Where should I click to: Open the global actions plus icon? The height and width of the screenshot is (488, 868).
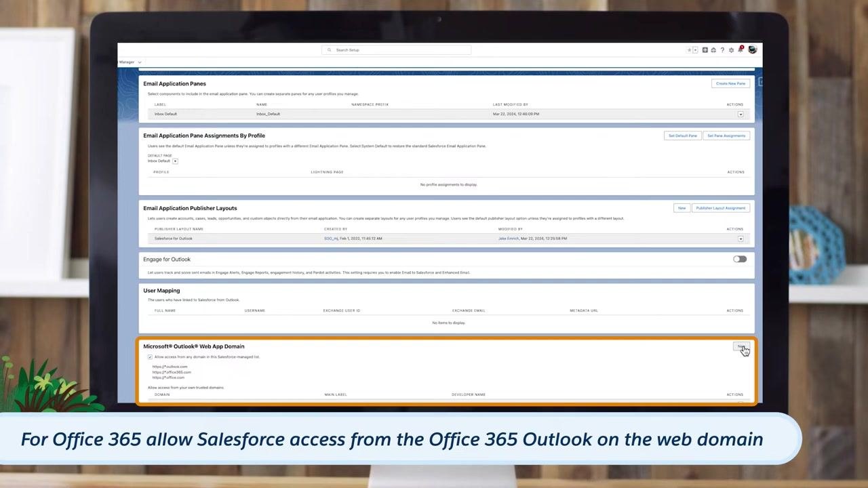pyautogui.click(x=705, y=50)
